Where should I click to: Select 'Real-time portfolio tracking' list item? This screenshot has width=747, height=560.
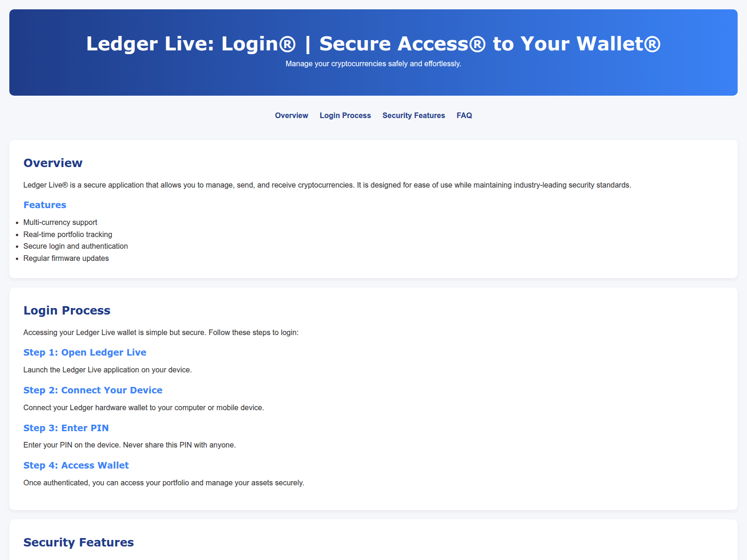point(68,234)
